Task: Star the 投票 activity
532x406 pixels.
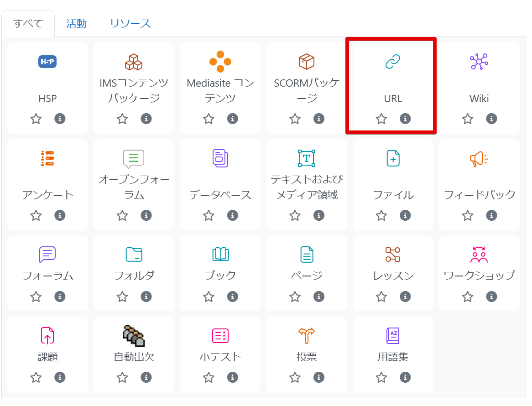Action: (295, 377)
